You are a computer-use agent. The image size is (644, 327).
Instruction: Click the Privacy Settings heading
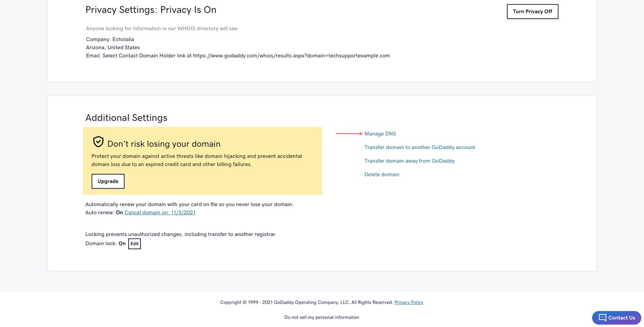click(151, 8)
